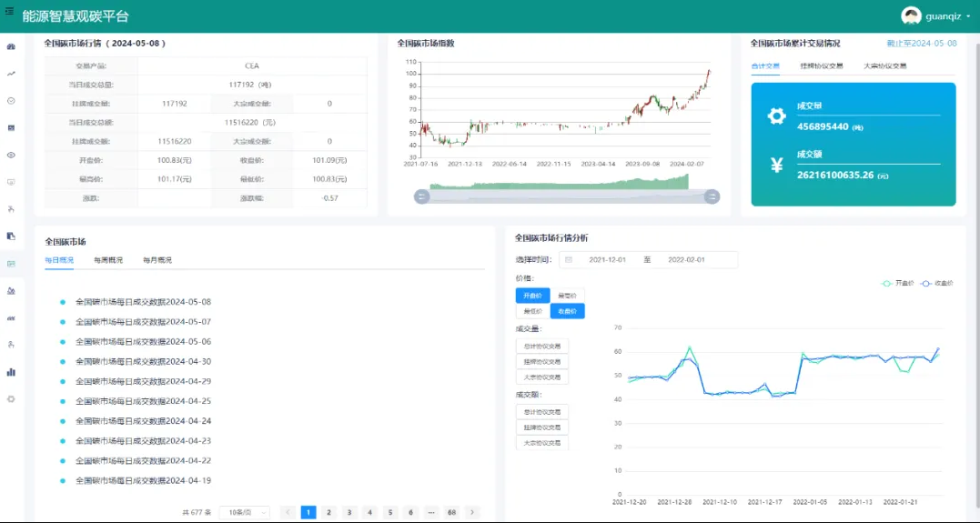Toggle the 收盘价 price button
980x523 pixels.
567,311
